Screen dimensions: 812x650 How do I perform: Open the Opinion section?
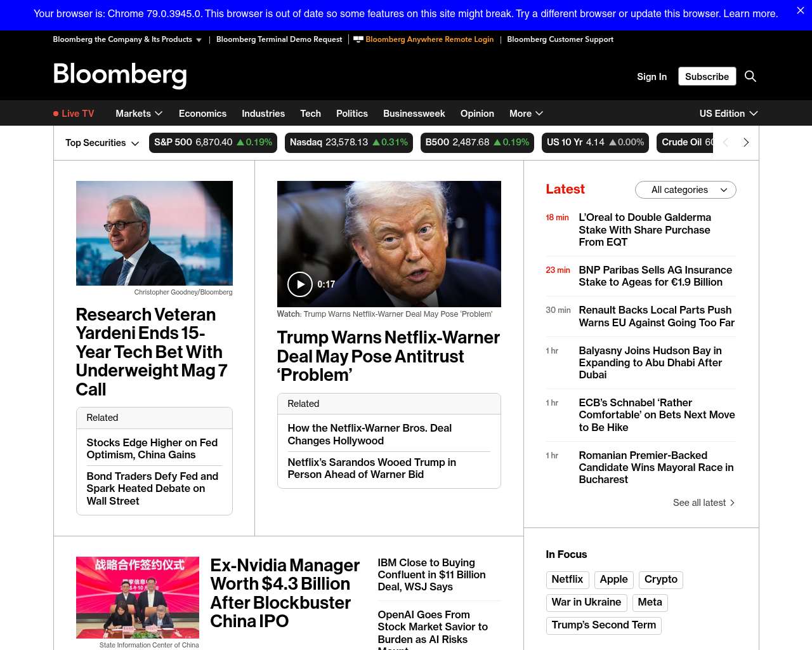[x=477, y=114]
